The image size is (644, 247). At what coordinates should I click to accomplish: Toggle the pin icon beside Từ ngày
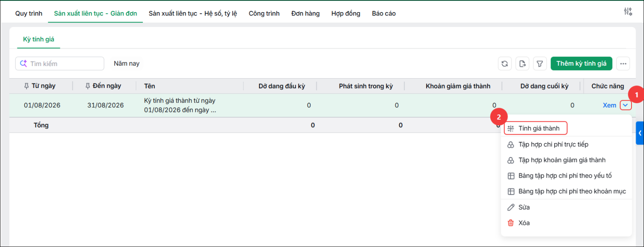click(27, 86)
